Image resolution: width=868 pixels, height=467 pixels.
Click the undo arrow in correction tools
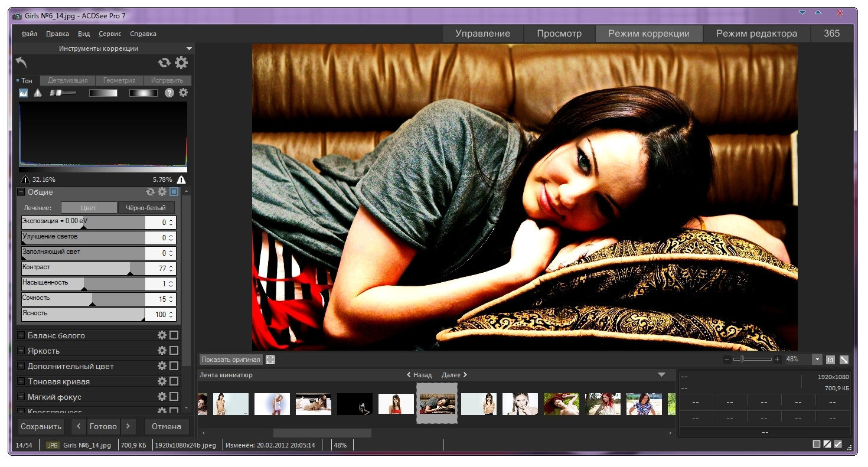tap(21, 63)
